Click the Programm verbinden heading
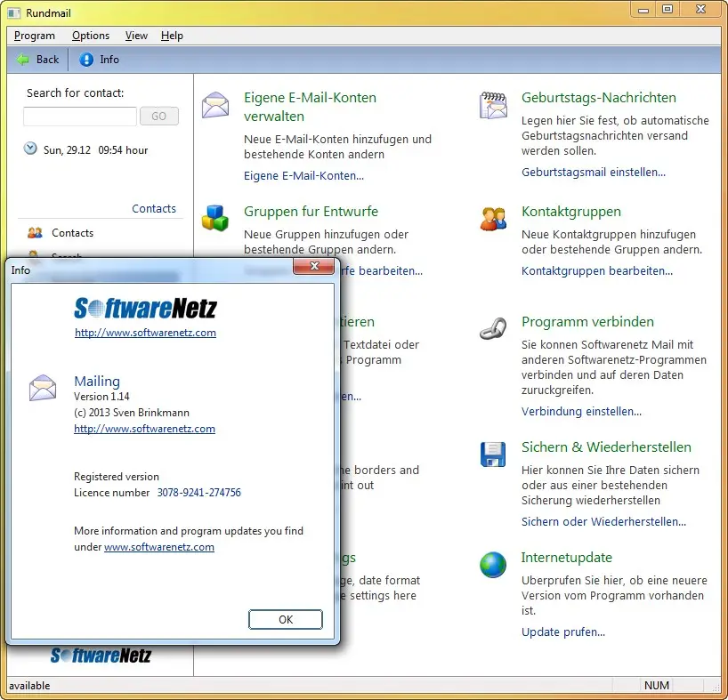This screenshot has width=728, height=700. click(587, 322)
